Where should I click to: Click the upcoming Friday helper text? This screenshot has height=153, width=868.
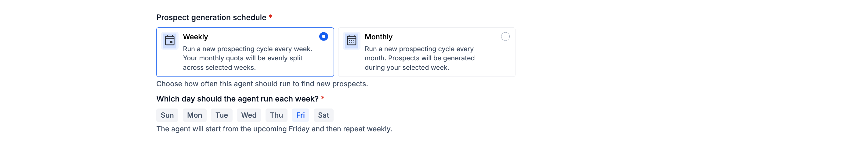pyautogui.click(x=274, y=129)
